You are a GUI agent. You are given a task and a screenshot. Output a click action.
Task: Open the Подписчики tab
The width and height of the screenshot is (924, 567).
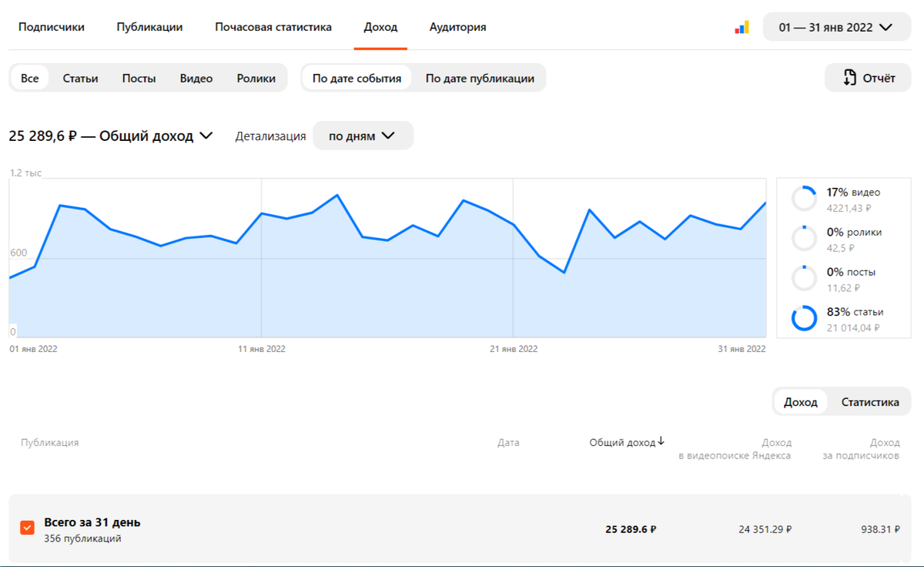[x=52, y=27]
